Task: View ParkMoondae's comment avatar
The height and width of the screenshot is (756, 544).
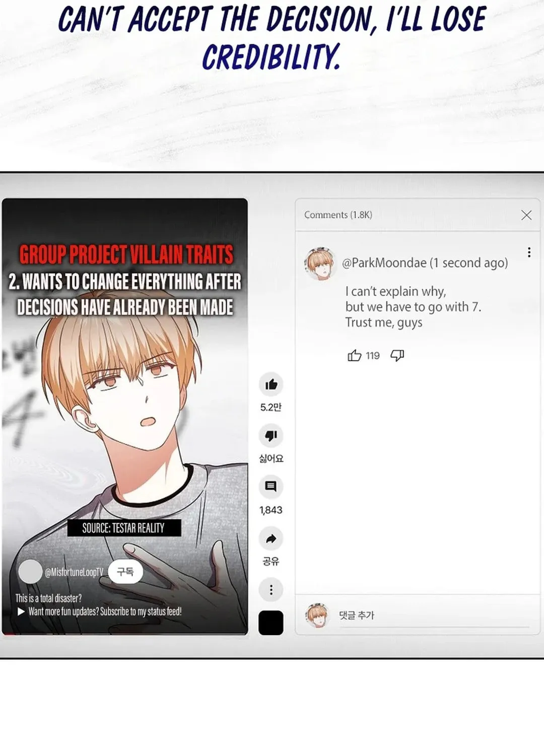Action: click(x=320, y=263)
